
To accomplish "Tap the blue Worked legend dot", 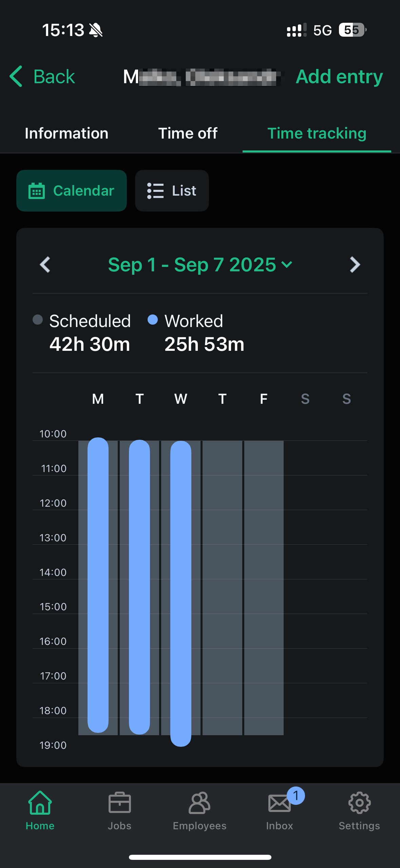I will click(153, 320).
